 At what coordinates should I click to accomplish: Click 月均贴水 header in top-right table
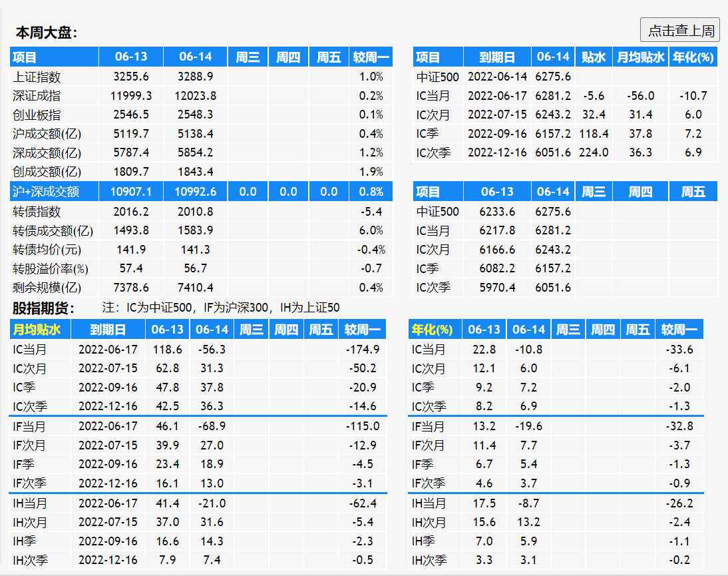coord(641,57)
